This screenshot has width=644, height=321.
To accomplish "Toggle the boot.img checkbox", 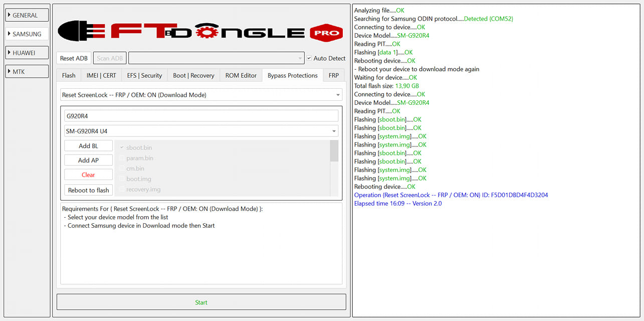I will (x=122, y=179).
